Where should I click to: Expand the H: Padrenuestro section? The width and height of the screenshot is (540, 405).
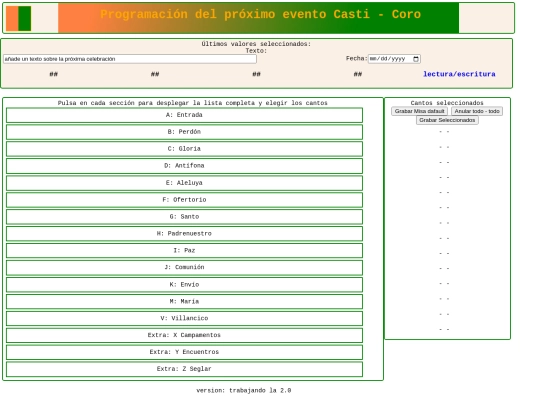184,234
